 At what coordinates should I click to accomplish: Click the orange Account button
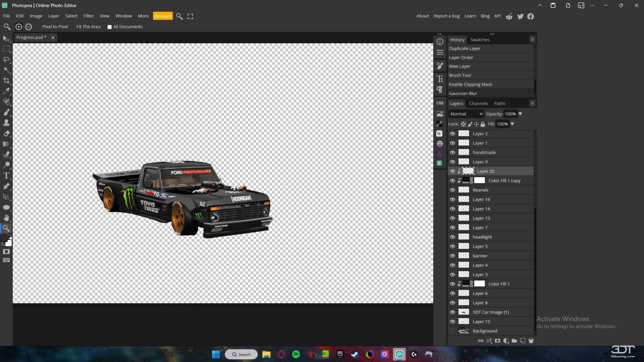pyautogui.click(x=163, y=16)
